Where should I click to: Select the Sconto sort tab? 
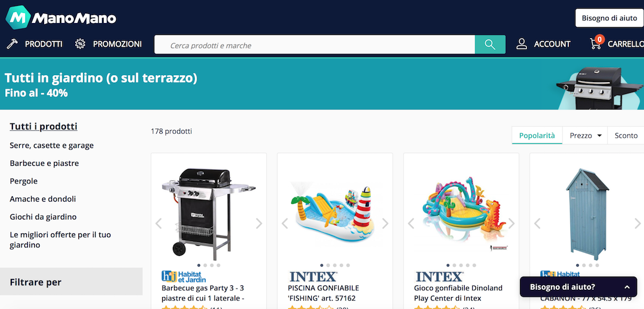tap(626, 136)
